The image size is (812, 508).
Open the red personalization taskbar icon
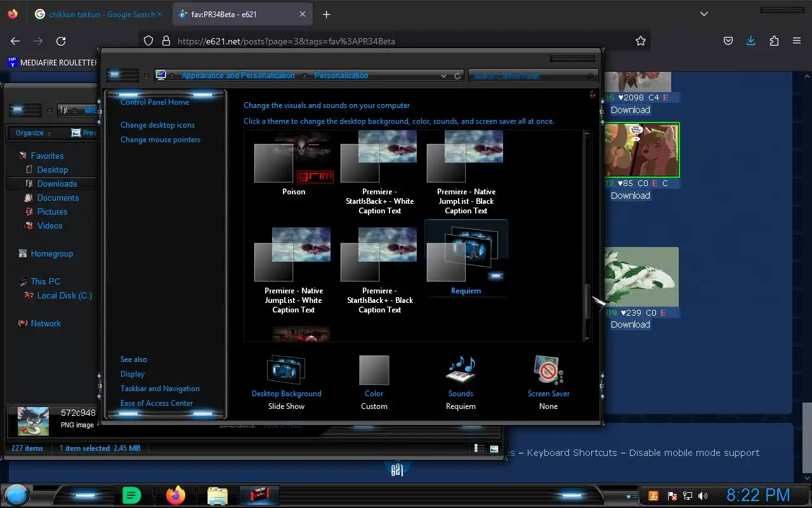click(x=259, y=495)
